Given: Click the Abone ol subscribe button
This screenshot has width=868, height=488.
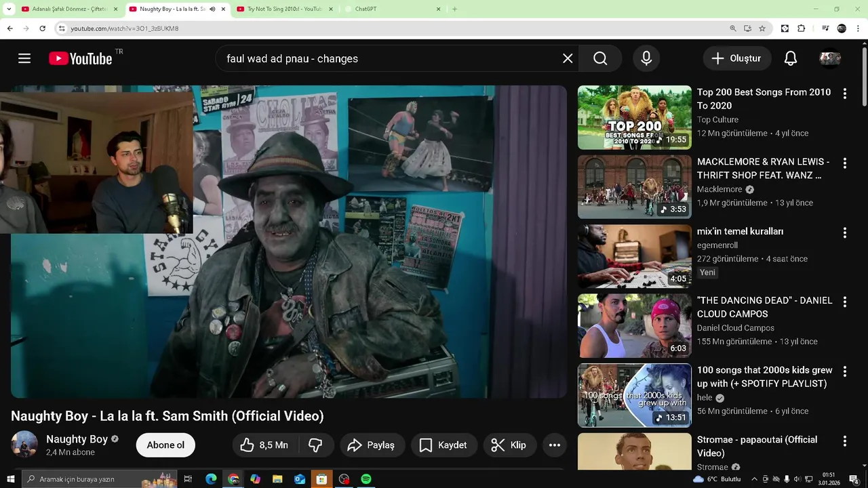Looking at the screenshot, I should [x=165, y=445].
